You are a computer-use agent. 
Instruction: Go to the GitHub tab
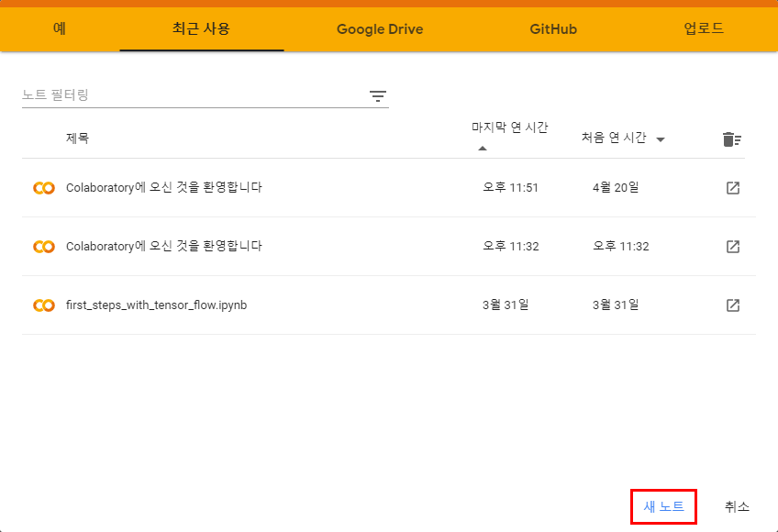(x=553, y=28)
